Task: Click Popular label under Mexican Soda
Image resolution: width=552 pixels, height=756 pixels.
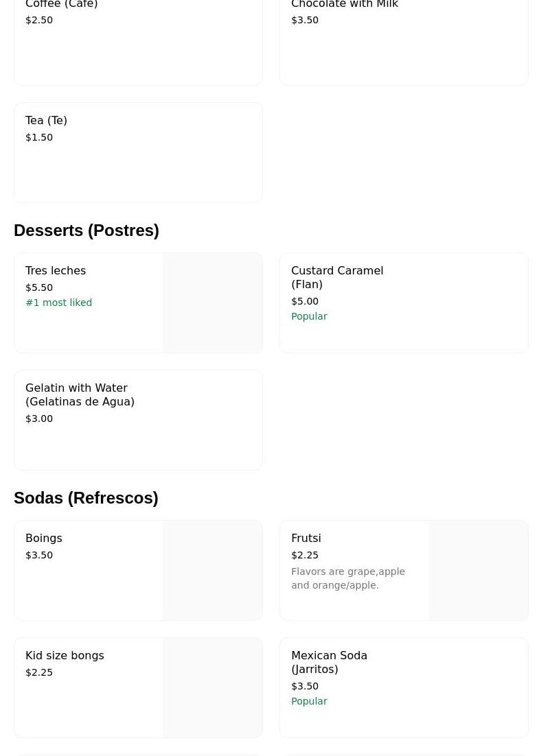Action: pyautogui.click(x=309, y=701)
